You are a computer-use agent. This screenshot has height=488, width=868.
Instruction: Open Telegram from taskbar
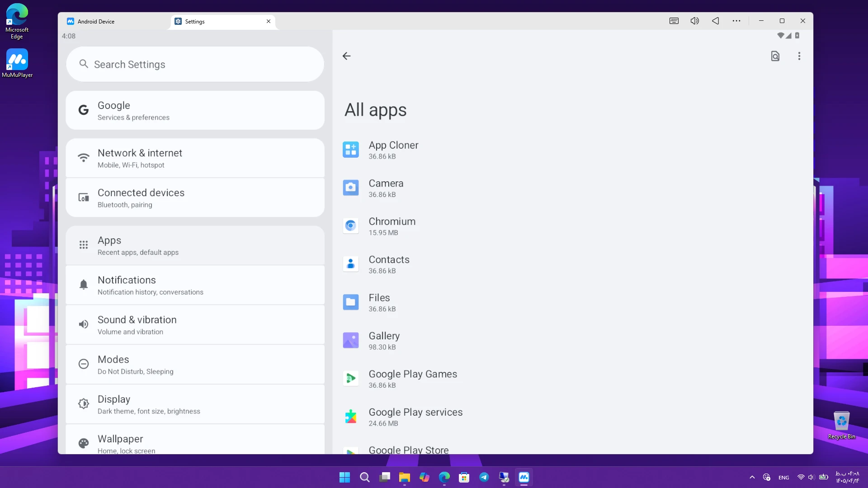coord(484,477)
